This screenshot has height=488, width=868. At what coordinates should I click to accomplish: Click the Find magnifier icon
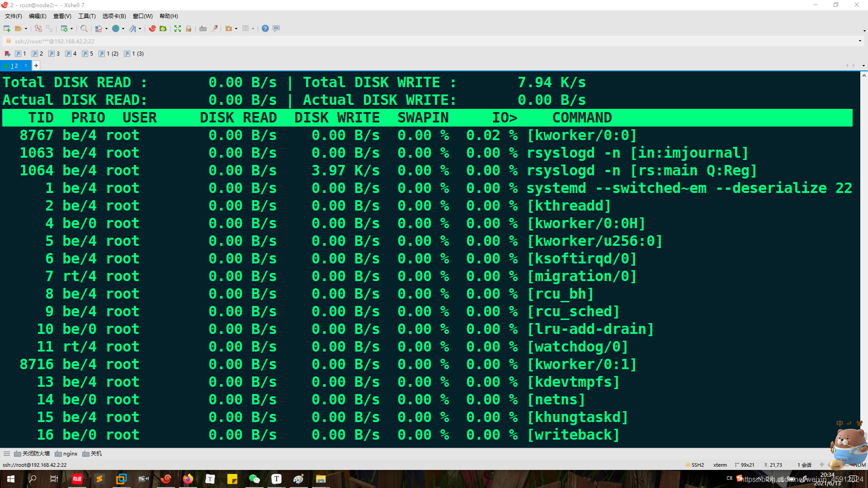(84, 28)
